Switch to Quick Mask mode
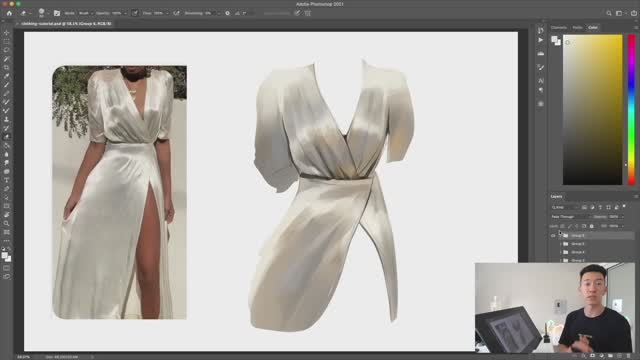640x360 pixels. tap(6, 268)
